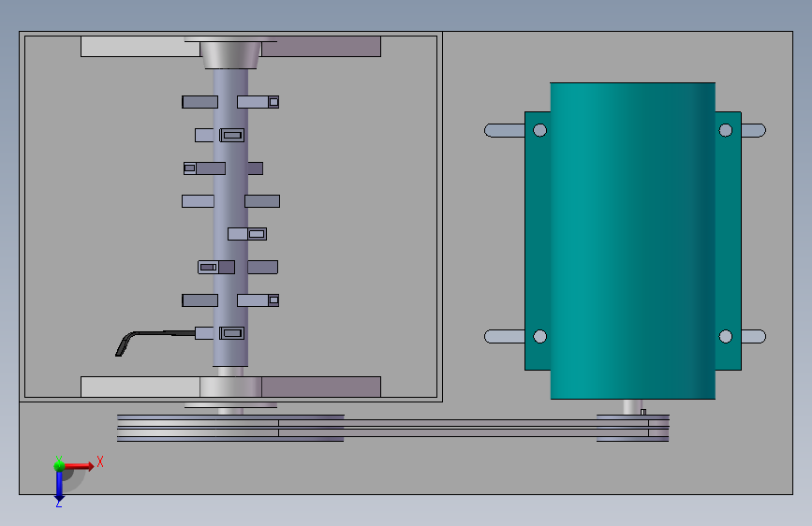Select the conical hub atop the shaft
The width and height of the screenshot is (812, 526).
pos(230,55)
